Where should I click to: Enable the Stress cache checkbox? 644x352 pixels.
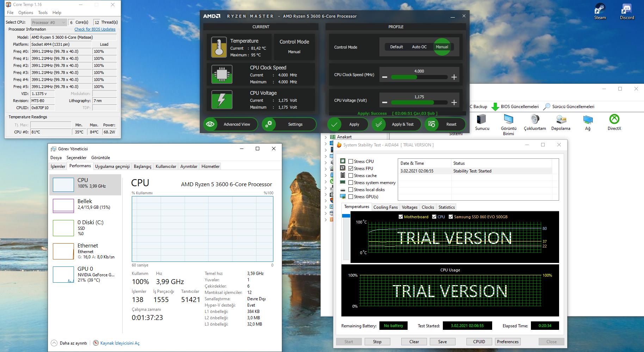[351, 176]
